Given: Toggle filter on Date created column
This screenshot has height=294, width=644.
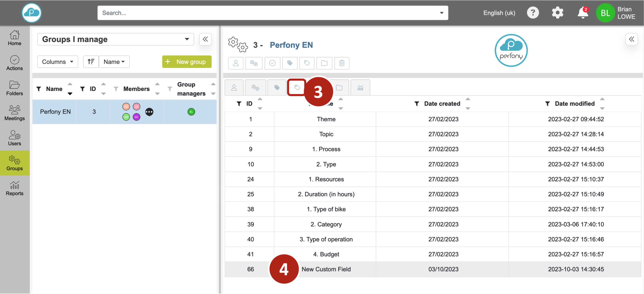Looking at the screenshot, I should pos(417,104).
